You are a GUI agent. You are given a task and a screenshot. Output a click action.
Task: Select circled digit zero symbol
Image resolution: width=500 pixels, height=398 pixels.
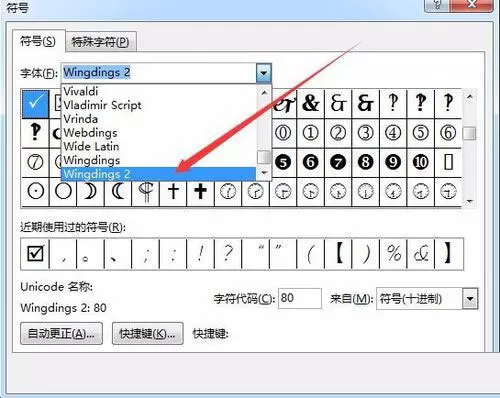(x=283, y=133)
